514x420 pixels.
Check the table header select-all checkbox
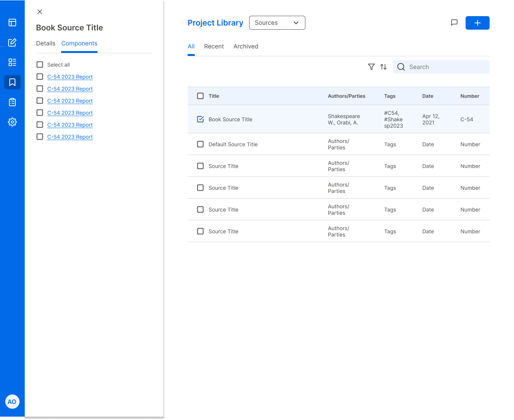(200, 96)
